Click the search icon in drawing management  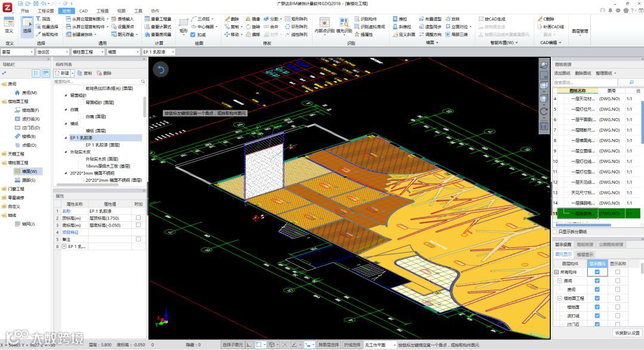point(631,82)
